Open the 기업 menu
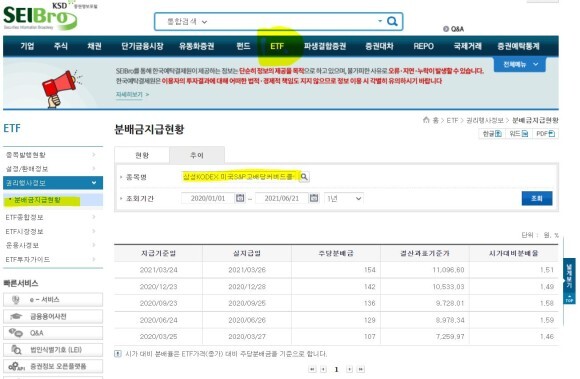Viewport: 580px width, 379px height. point(27,46)
